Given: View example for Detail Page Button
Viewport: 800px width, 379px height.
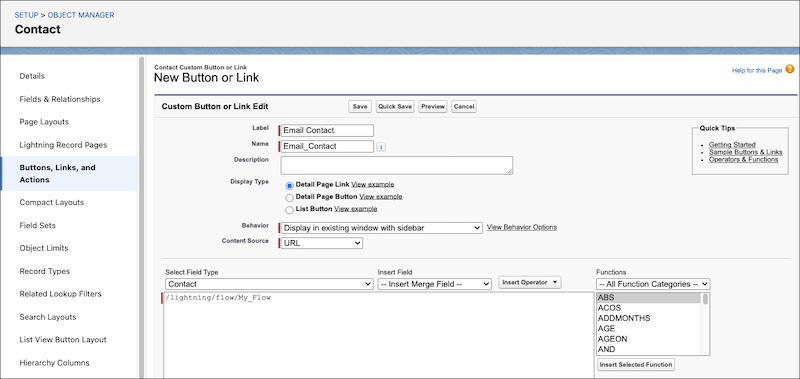Looking at the screenshot, I should [381, 196].
